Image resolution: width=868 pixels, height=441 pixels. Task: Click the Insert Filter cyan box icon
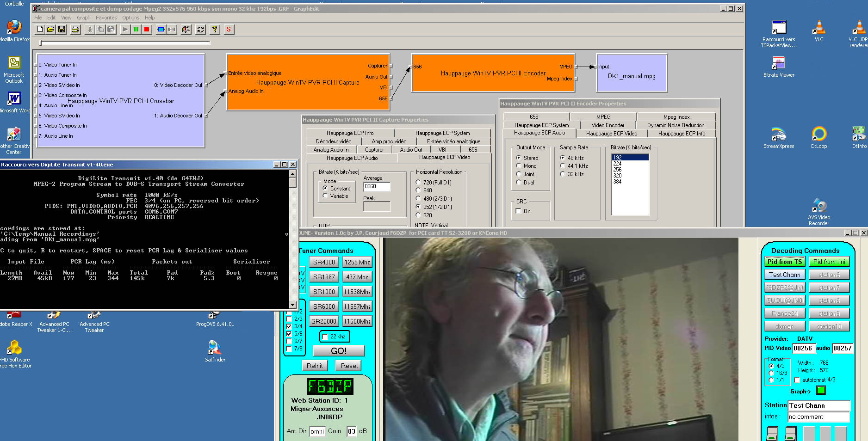(161, 29)
